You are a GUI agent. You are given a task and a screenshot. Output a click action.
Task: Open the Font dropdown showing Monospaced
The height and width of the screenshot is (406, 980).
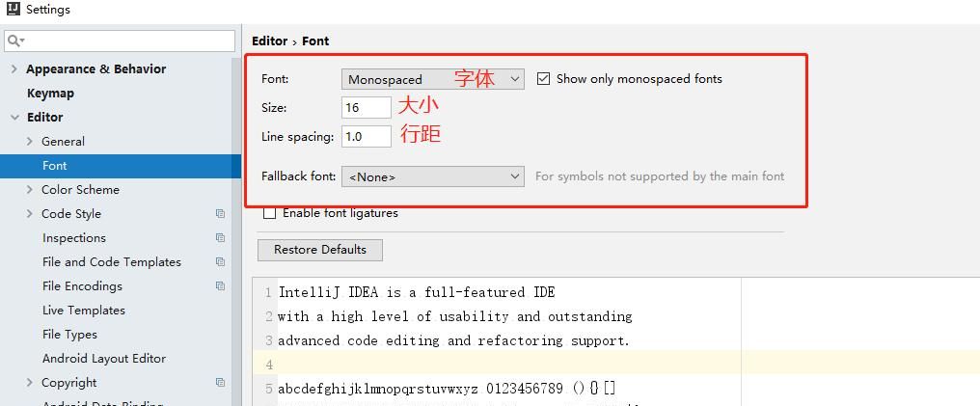432,79
